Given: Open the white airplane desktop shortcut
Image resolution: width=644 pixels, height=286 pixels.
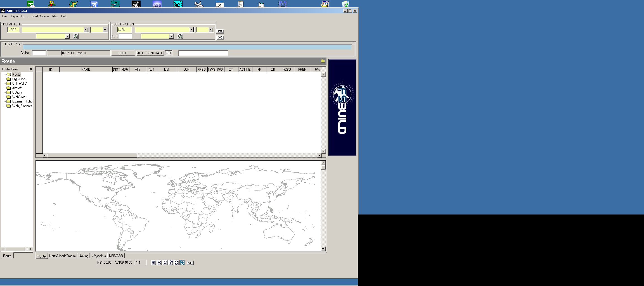Looking at the screenshot, I should (x=199, y=4).
